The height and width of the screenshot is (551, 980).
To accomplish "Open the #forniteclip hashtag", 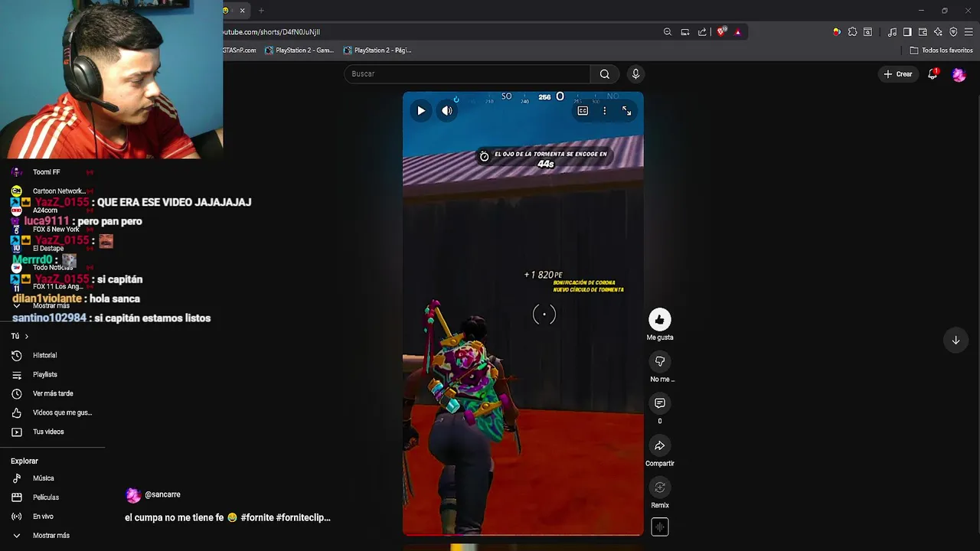I will [x=303, y=518].
